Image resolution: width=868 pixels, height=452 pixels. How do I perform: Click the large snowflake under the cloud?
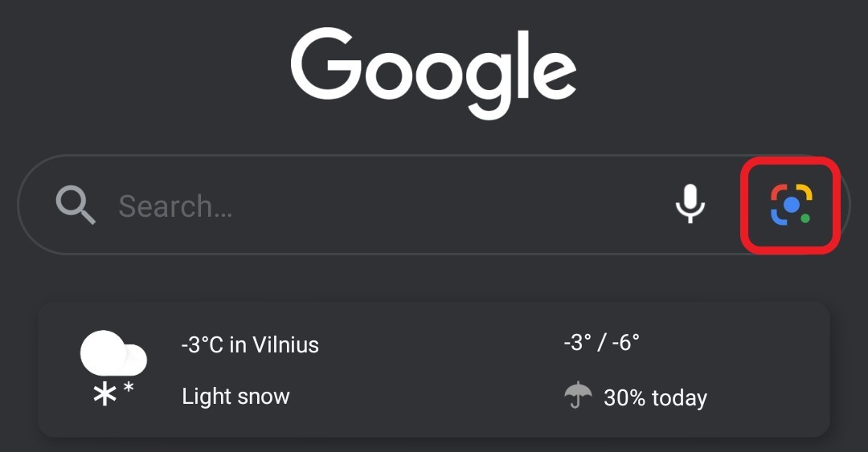pos(104,395)
